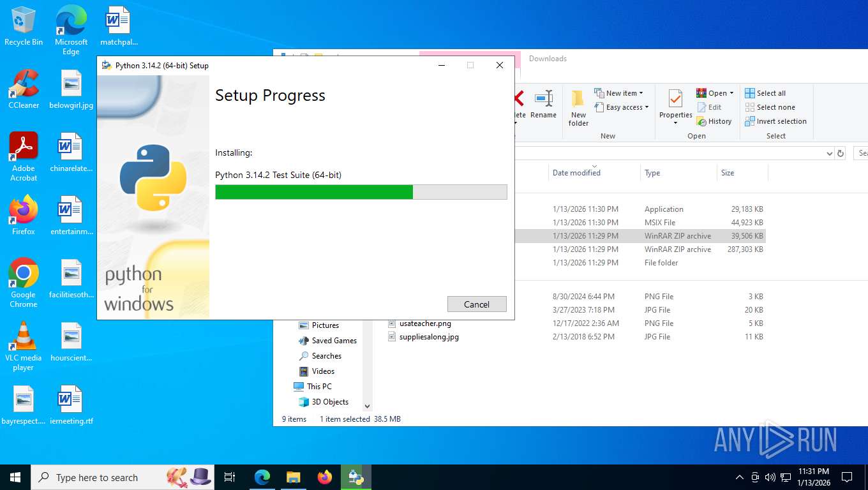Click the Python setup progress bar
The width and height of the screenshot is (868, 490).
(361, 192)
